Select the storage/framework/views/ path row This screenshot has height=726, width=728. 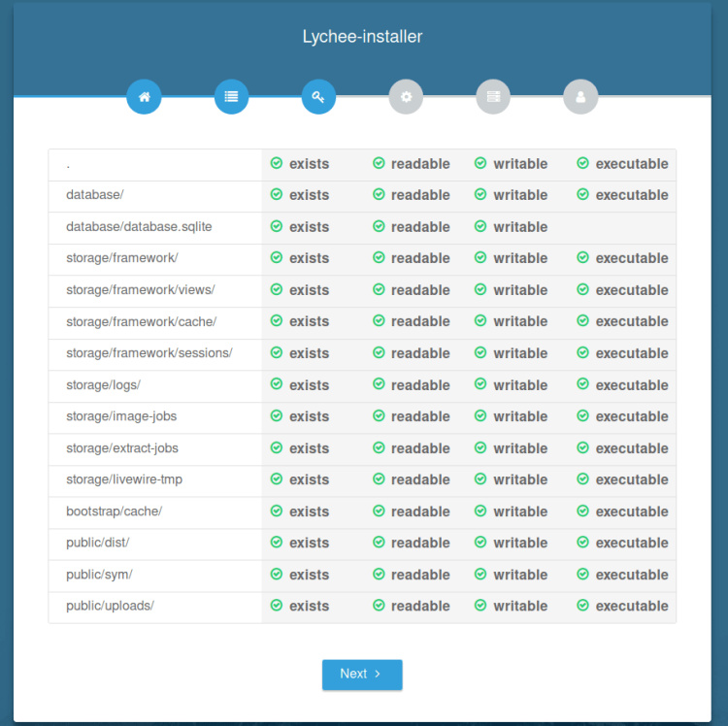[141, 290]
